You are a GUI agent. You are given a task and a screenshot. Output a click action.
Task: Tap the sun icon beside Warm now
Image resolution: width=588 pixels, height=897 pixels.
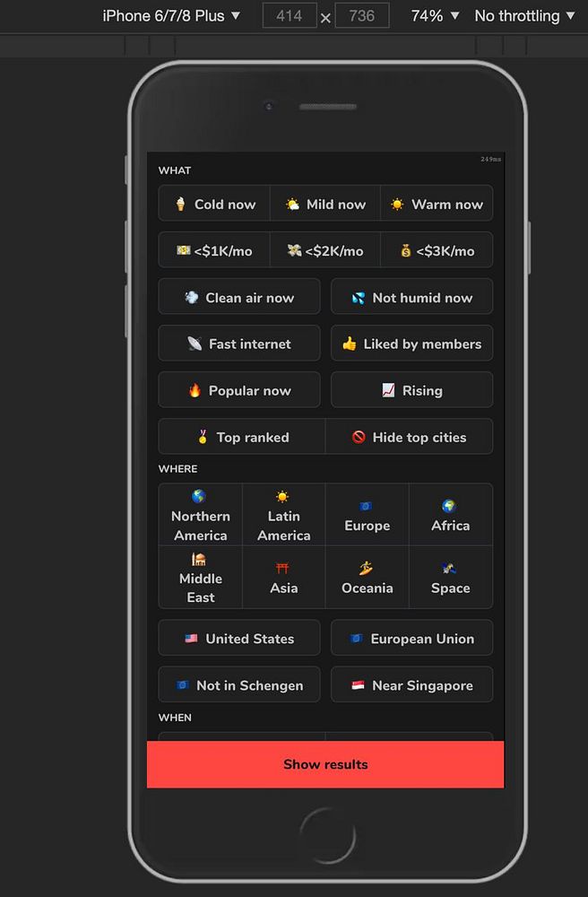397,205
